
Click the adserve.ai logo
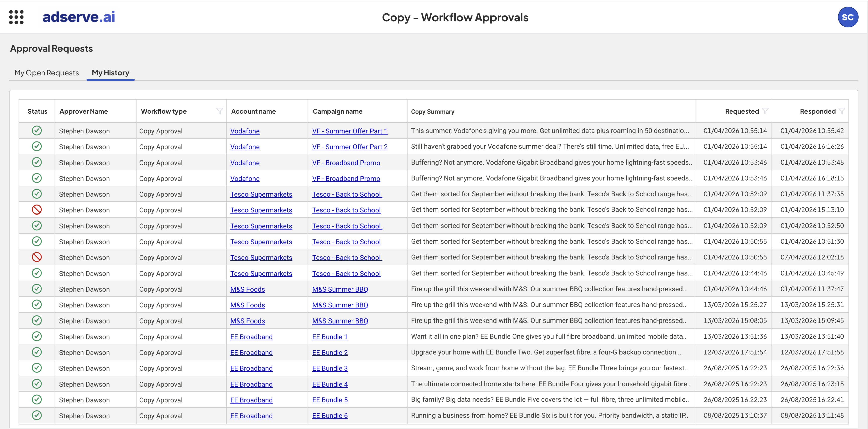[79, 17]
